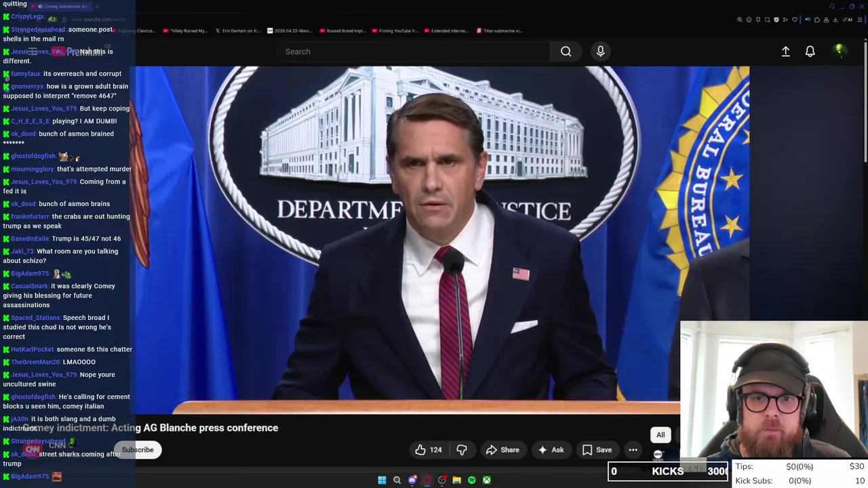Open Windows taskbar search
The width and height of the screenshot is (868, 488).
[397, 480]
